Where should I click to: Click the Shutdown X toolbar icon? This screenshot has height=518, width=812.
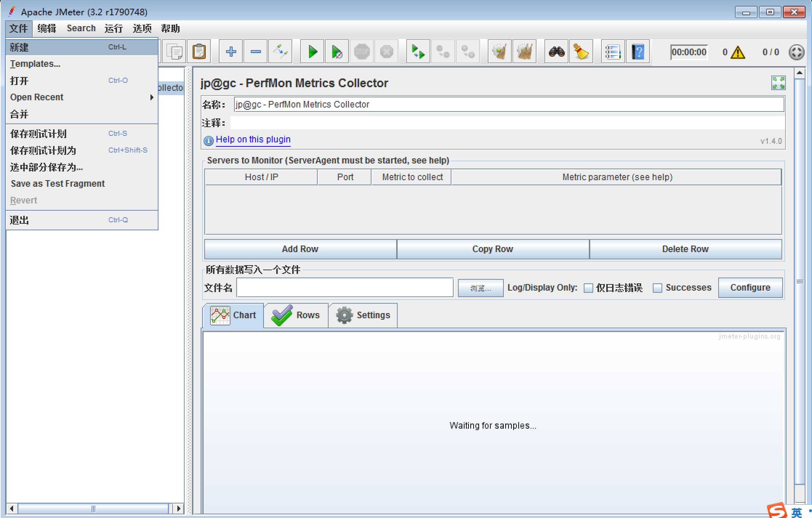(x=386, y=52)
